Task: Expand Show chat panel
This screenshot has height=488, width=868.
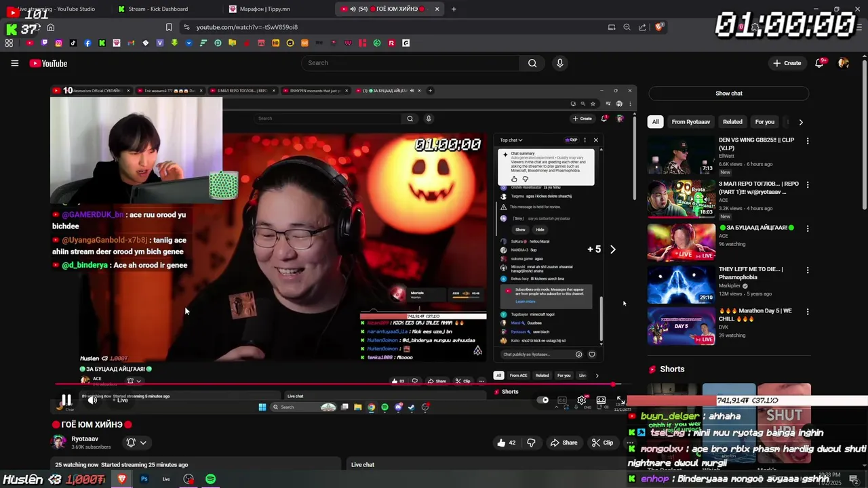Action: coord(728,94)
